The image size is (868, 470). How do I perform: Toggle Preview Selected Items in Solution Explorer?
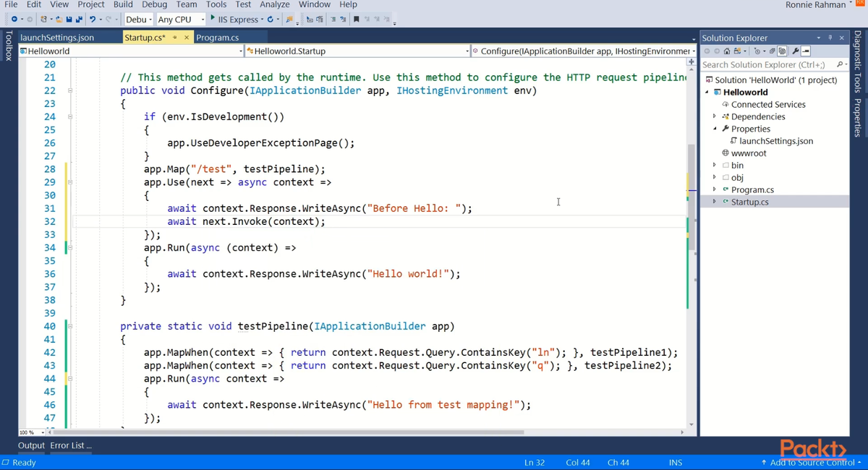[x=806, y=51]
